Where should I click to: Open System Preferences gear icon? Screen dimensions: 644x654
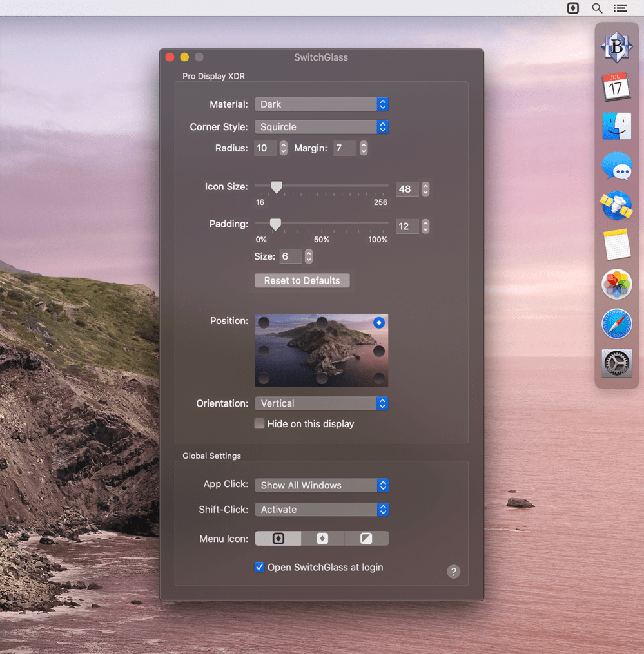616,363
